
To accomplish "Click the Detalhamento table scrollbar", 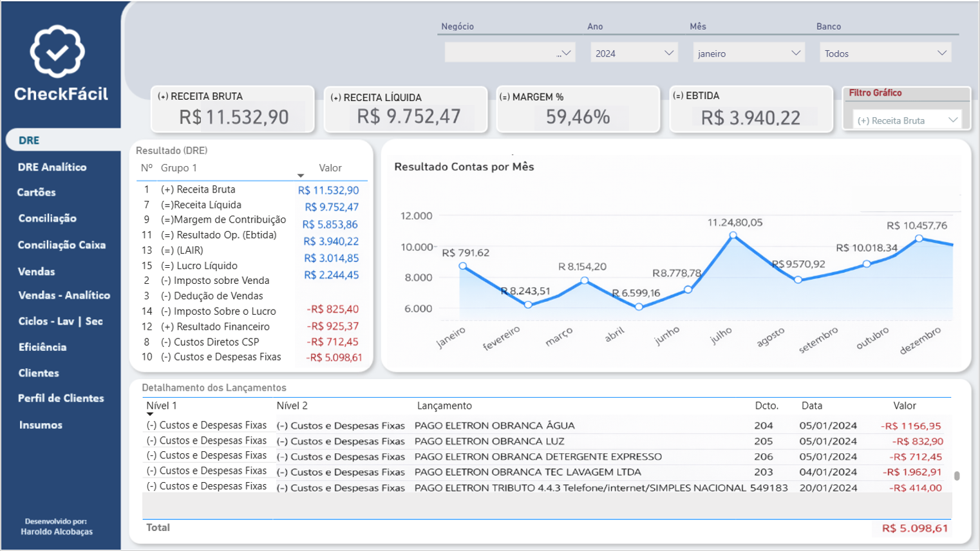I will (x=956, y=474).
